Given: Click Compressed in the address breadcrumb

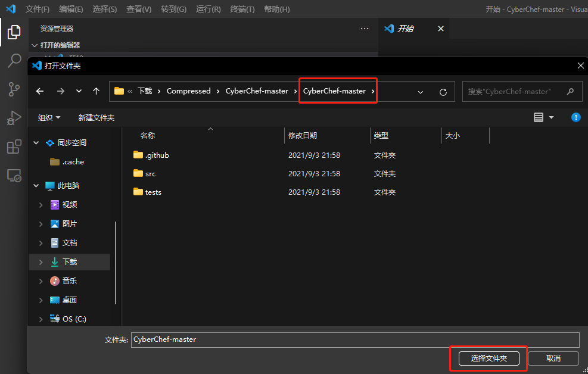Looking at the screenshot, I should click(x=189, y=91).
